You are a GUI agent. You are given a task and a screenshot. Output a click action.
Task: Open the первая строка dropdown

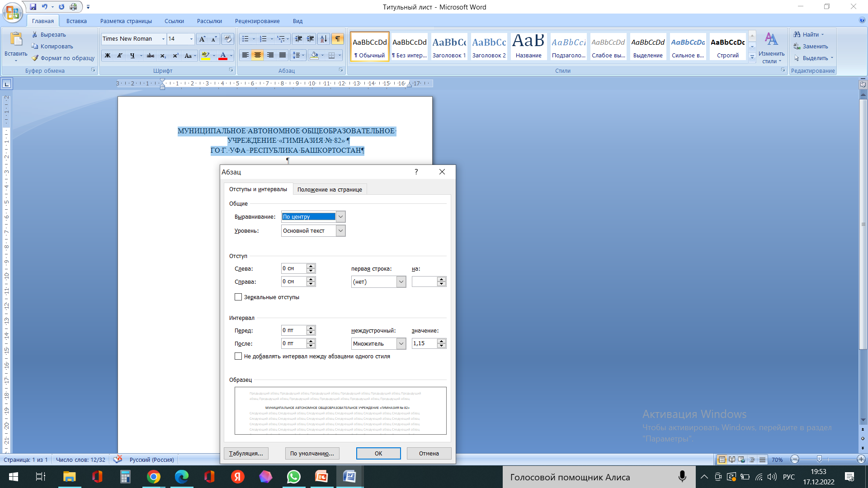click(401, 282)
